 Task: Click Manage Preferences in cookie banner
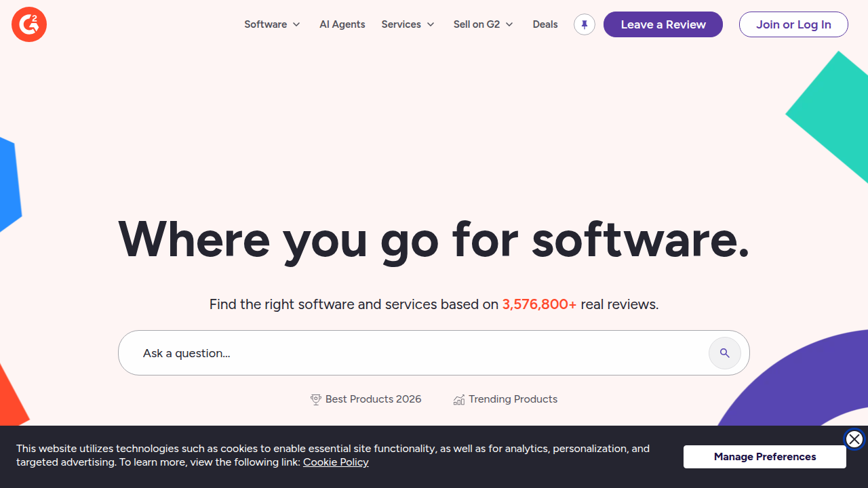coord(765,457)
